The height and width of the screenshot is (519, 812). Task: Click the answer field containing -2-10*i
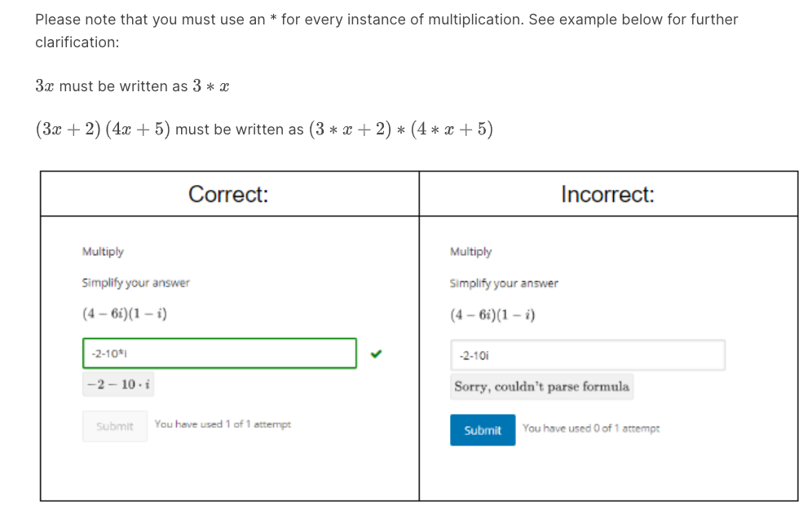click(x=219, y=354)
